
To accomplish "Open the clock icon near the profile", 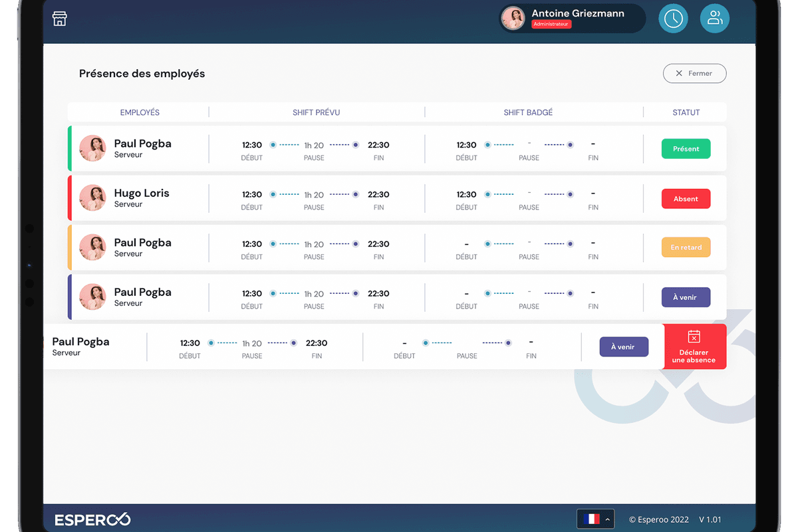I will (673, 18).
